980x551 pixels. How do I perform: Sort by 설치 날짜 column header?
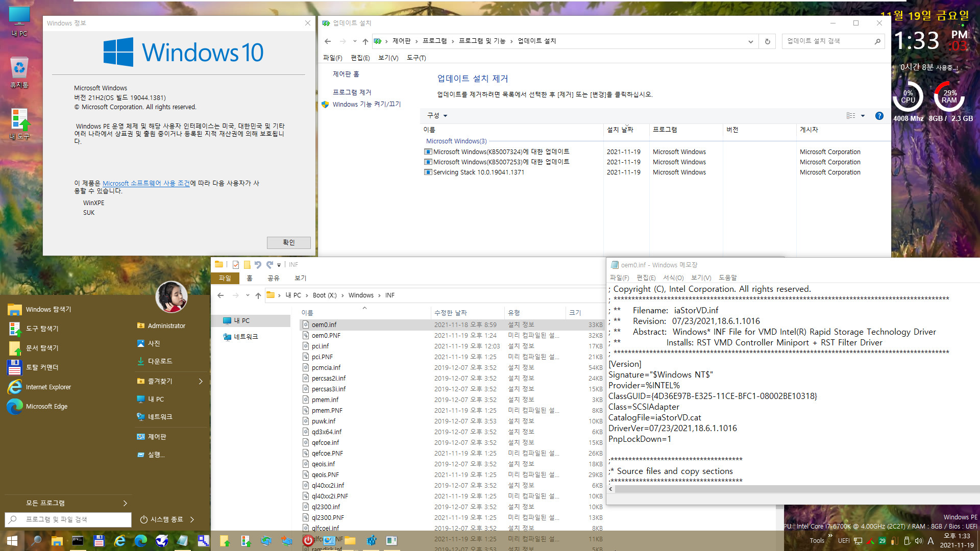pos(626,130)
